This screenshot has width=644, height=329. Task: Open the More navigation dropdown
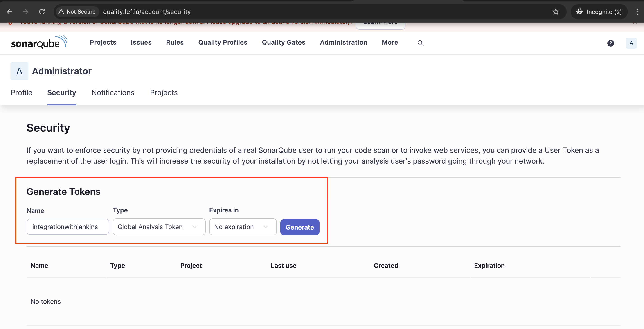coord(390,43)
